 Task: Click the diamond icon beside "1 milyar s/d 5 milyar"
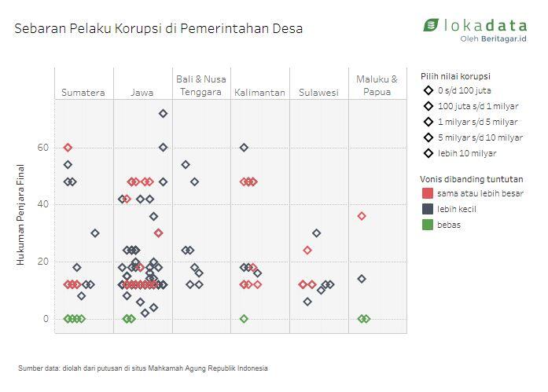click(428, 122)
